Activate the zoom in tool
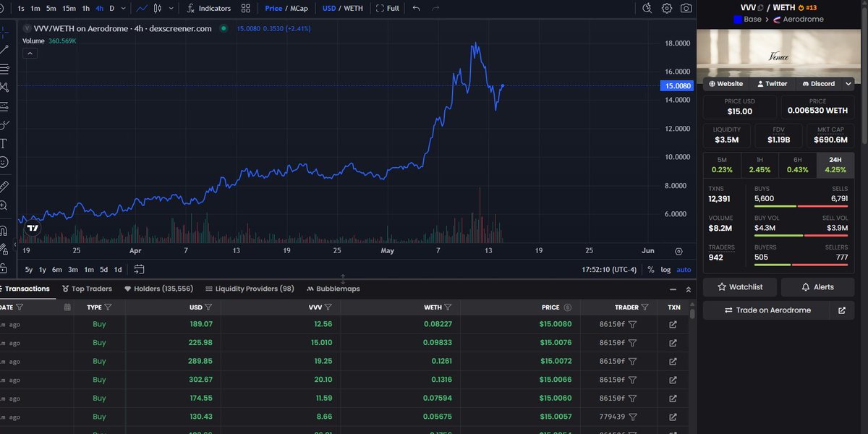This screenshot has height=434, width=868. pyautogui.click(x=4, y=205)
